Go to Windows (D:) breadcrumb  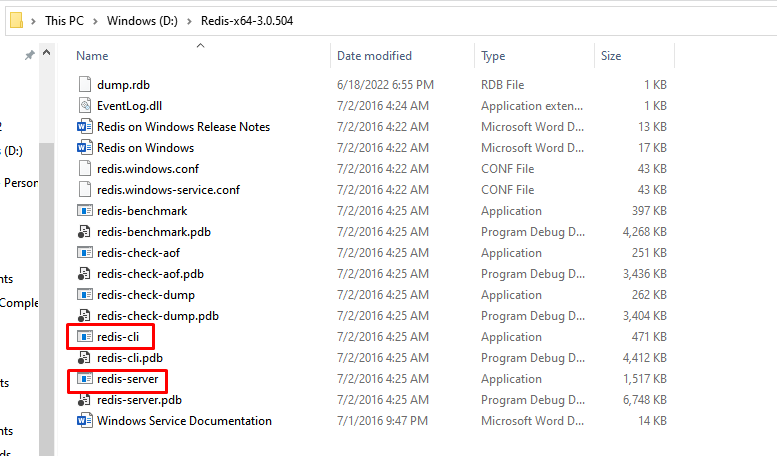141,21
